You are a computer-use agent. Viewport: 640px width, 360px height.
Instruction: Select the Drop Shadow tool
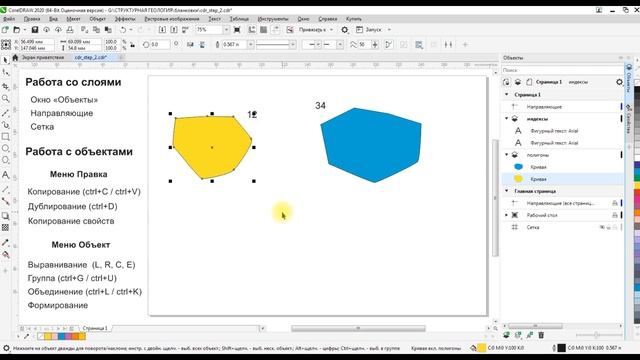tap(5, 216)
